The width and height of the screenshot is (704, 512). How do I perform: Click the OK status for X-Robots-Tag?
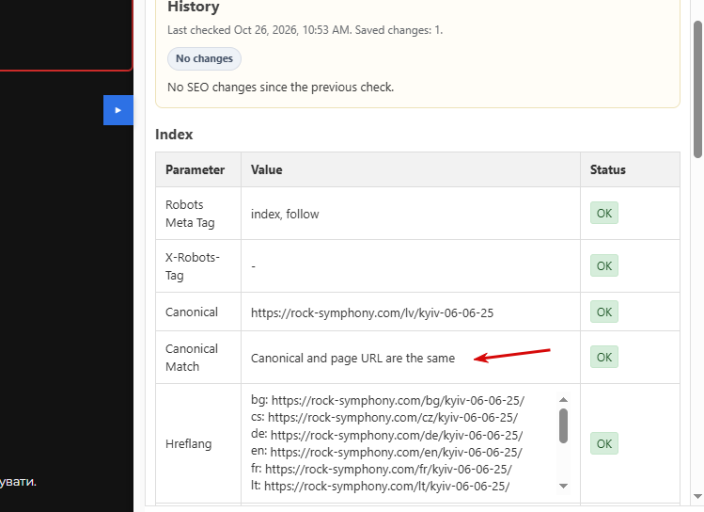(604, 266)
